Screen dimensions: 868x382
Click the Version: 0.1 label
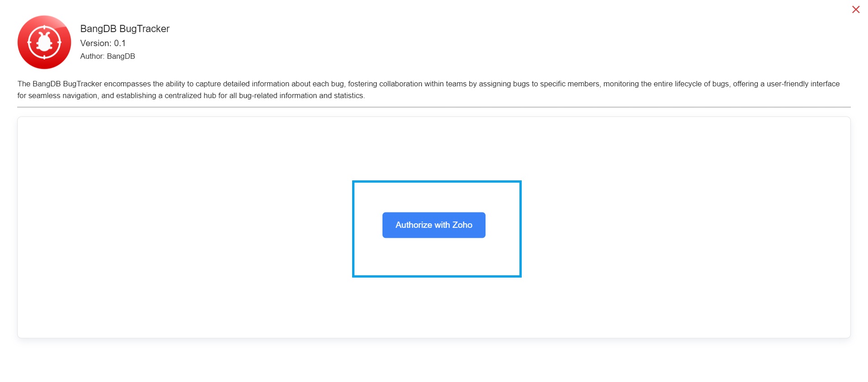103,43
